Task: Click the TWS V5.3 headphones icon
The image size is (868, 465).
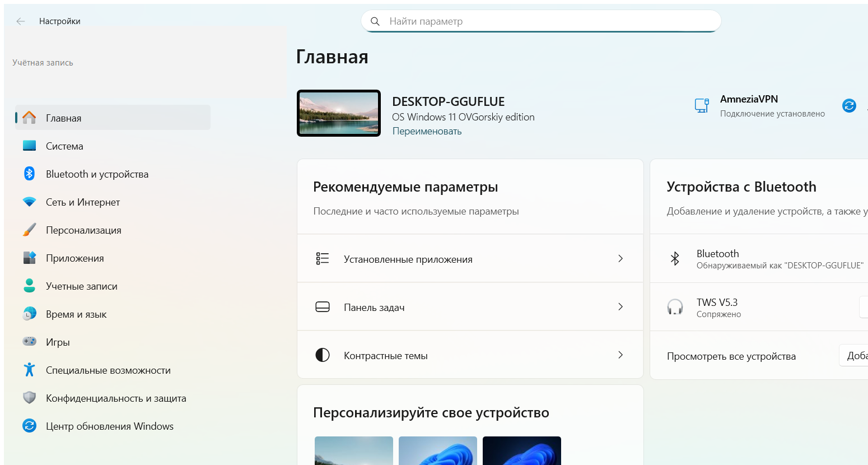Action: click(x=675, y=306)
